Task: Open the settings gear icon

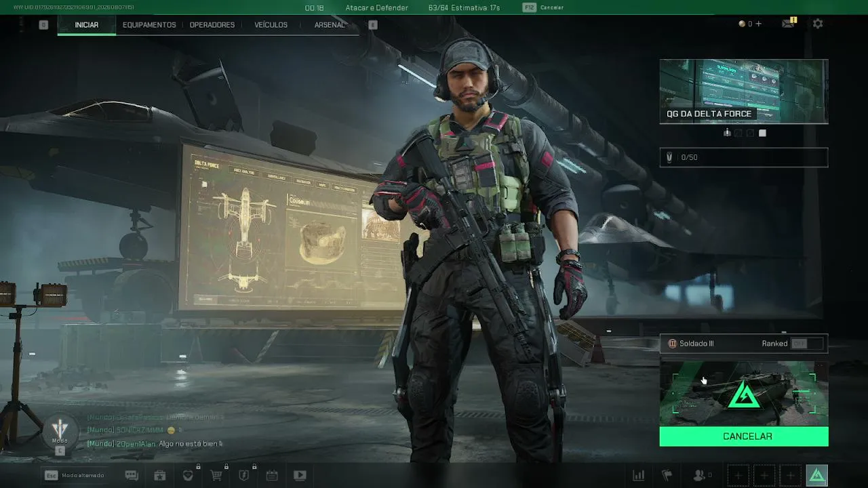Action: tap(818, 24)
